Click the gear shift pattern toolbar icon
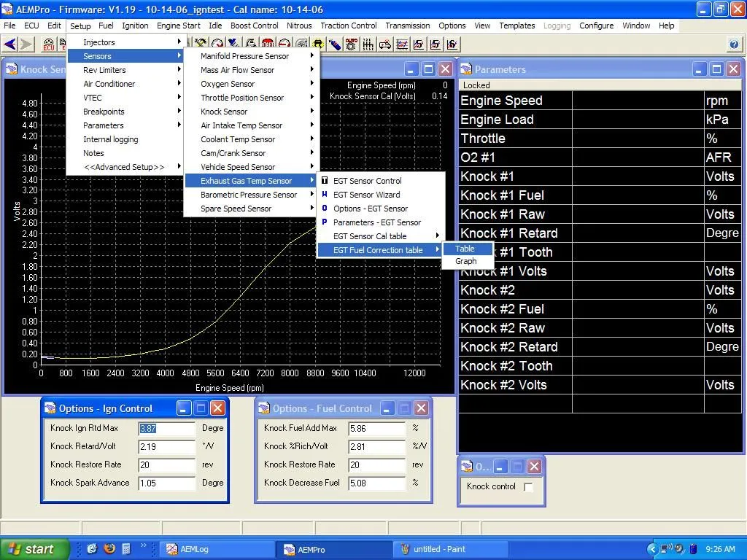Screen dimensions: 747x560 [x=368, y=44]
